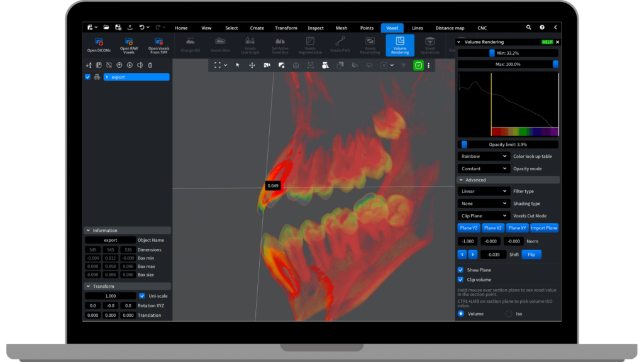The width and height of the screenshot is (644, 362).
Task: Click the green checkmark viewport icon
Action: (418, 65)
